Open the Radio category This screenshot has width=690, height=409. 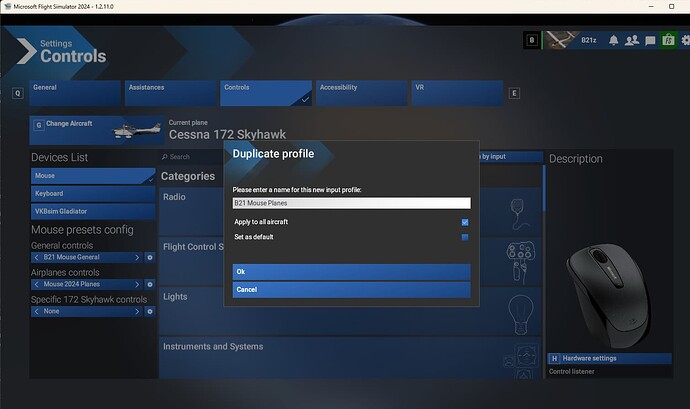(x=191, y=212)
